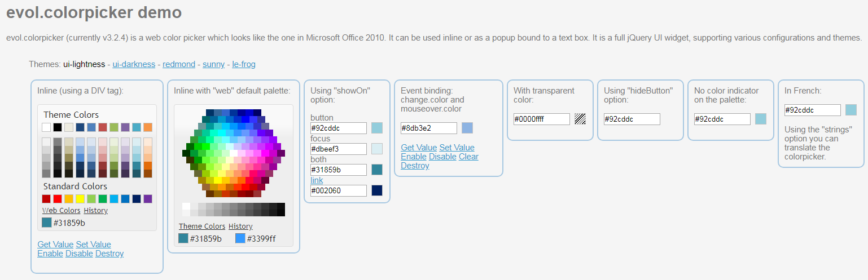
Task: Pick the yellow standard color swatch
Action: point(80,199)
